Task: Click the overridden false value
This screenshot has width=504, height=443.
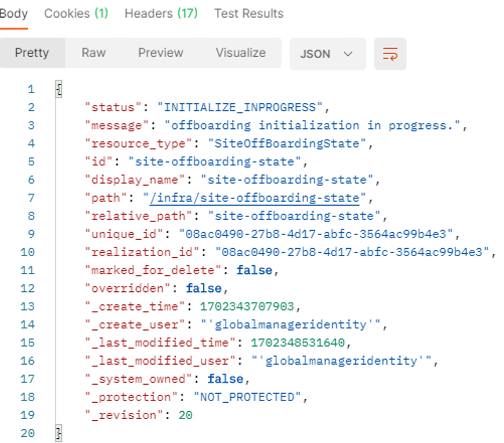Action: point(204,289)
